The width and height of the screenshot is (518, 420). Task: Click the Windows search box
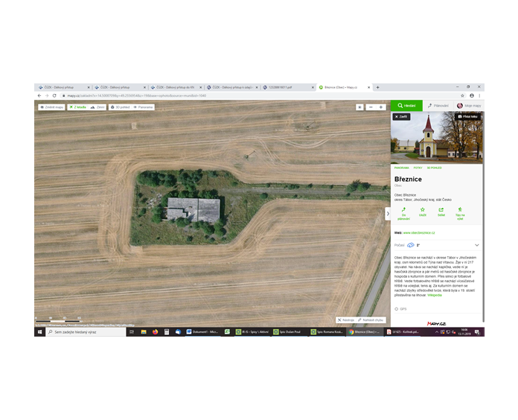pyautogui.click(x=86, y=332)
